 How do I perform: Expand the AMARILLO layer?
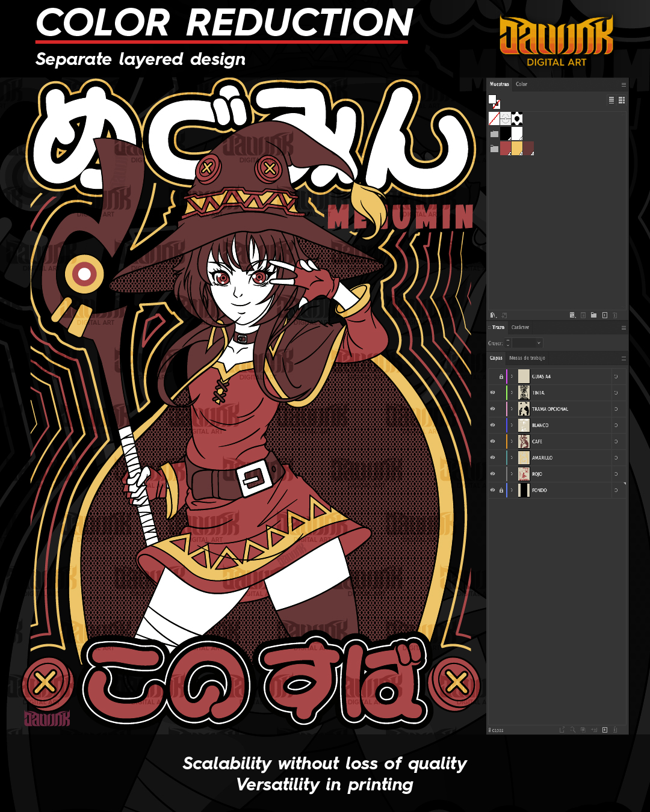tap(512, 458)
